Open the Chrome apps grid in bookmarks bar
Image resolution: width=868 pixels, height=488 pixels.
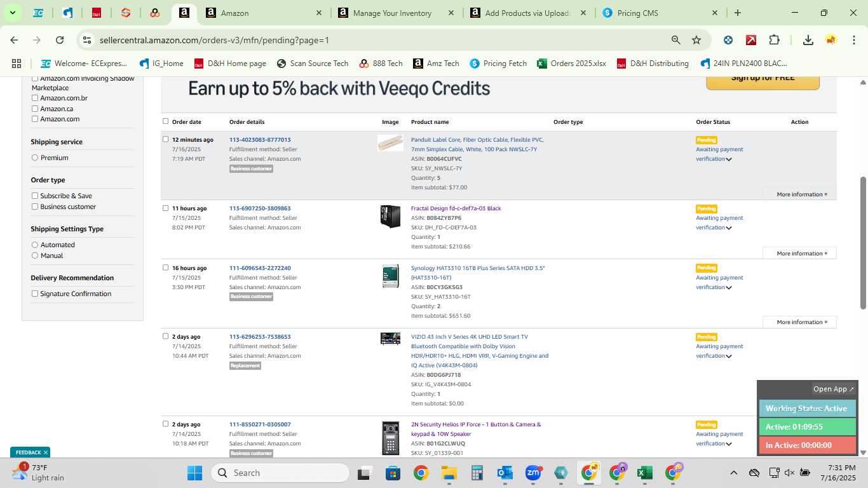tap(17, 64)
